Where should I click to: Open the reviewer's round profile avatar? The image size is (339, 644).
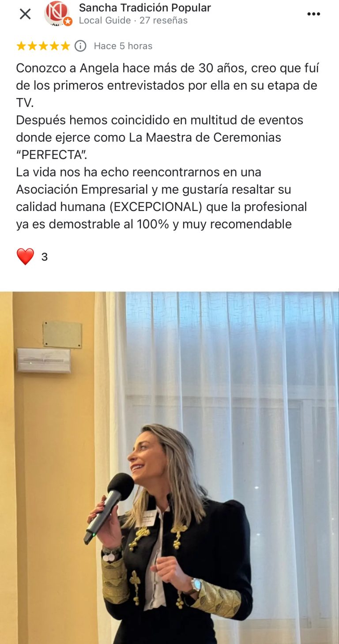click(x=57, y=14)
